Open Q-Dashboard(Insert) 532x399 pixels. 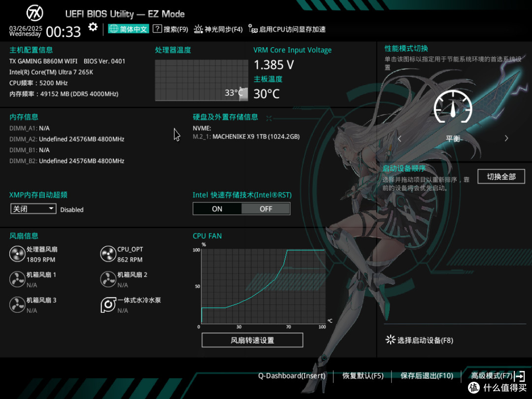click(292, 375)
